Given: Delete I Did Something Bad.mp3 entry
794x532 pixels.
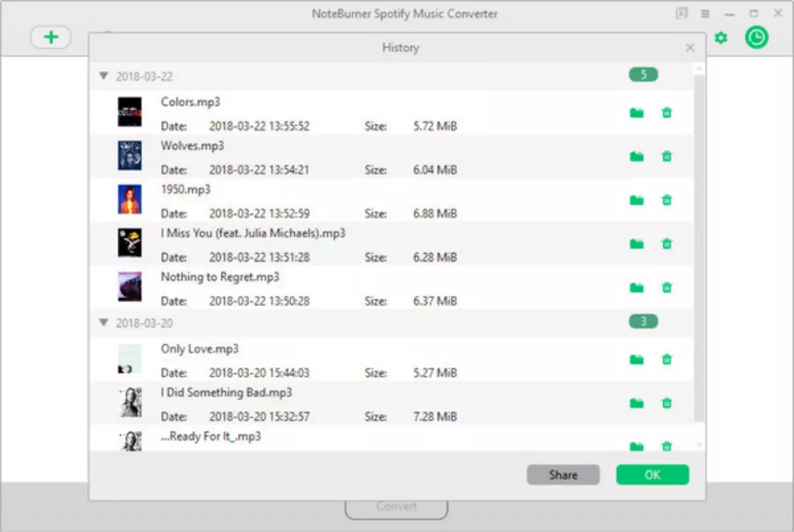Looking at the screenshot, I should click(667, 403).
